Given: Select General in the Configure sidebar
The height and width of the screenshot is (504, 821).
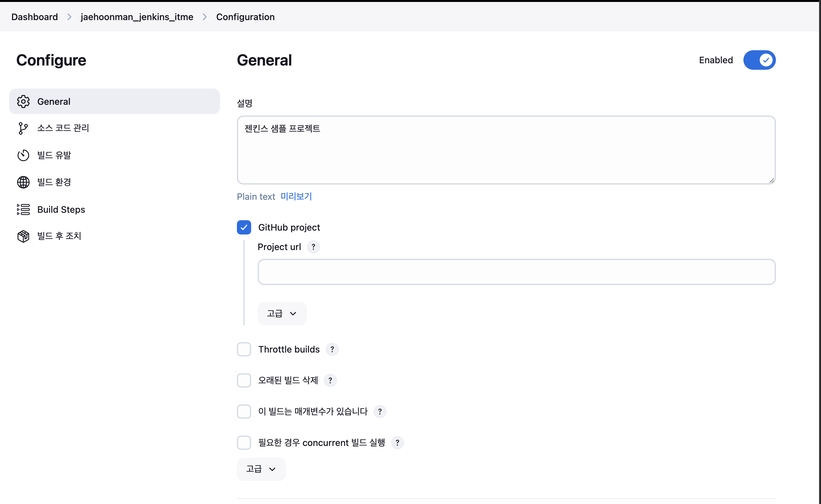Looking at the screenshot, I should tap(114, 101).
